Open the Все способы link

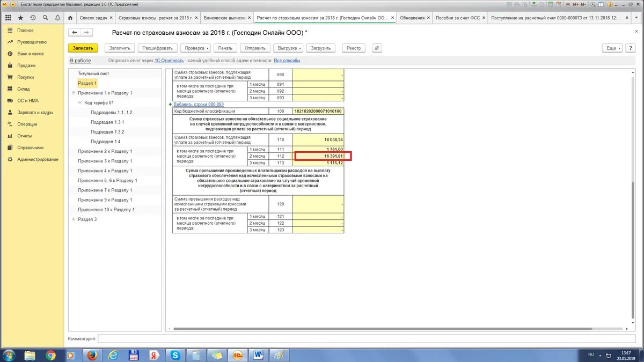click(x=287, y=61)
